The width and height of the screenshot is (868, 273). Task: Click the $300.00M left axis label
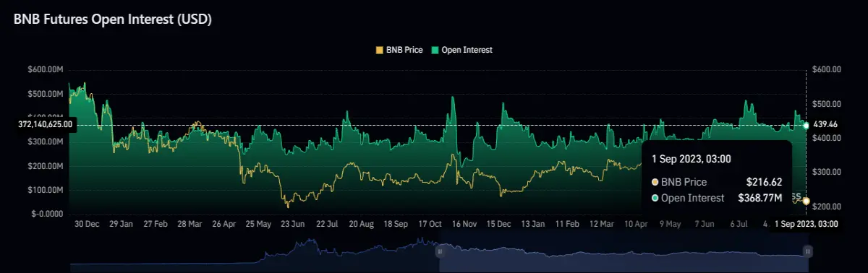[x=45, y=142]
